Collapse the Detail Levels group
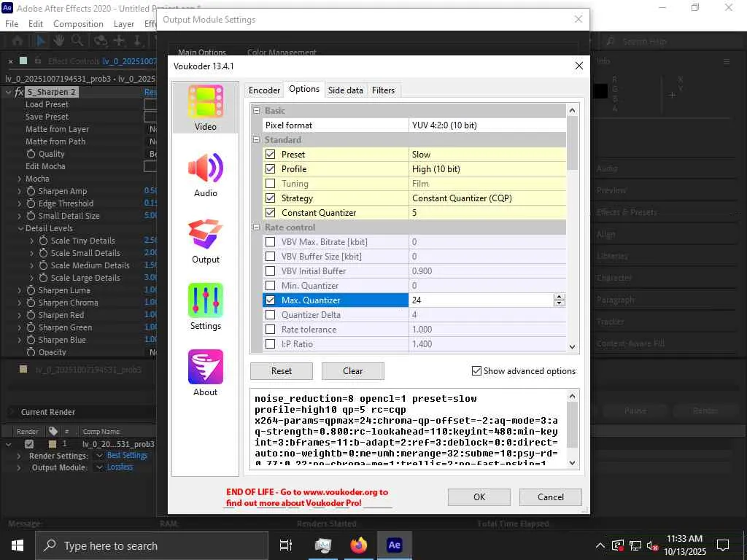This screenshot has width=747, height=560. pos(20,228)
